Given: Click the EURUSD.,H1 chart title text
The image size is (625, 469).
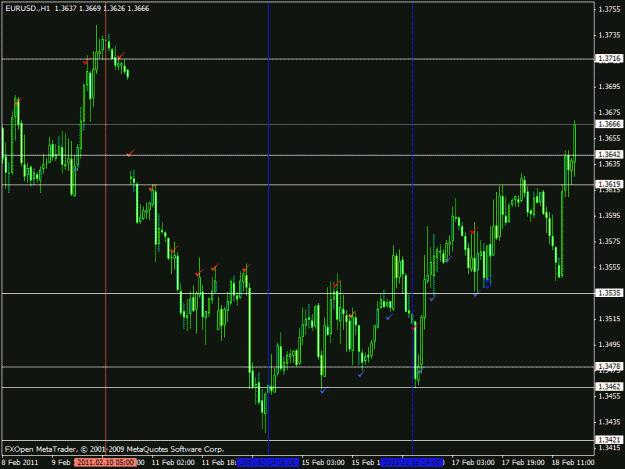Looking at the screenshot, I should coord(28,8).
